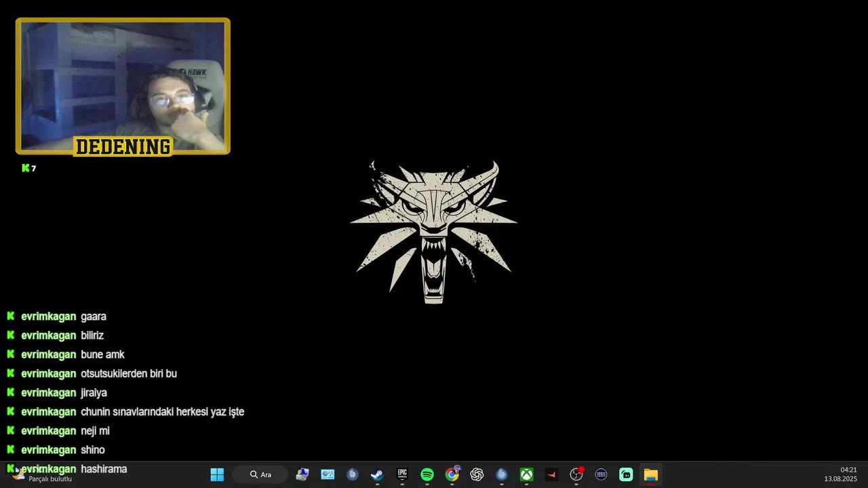Open the blue circular icon left of Xbox
The height and width of the screenshot is (488, 868).
click(x=502, y=474)
